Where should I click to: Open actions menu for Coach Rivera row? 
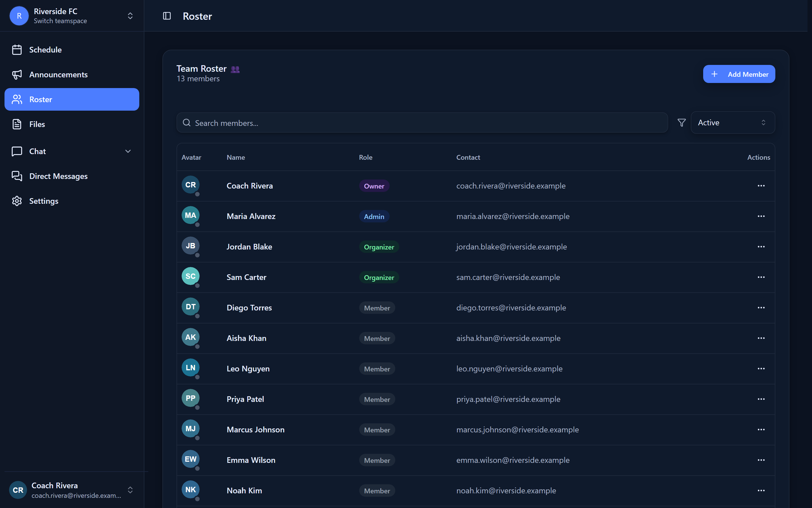pos(761,186)
